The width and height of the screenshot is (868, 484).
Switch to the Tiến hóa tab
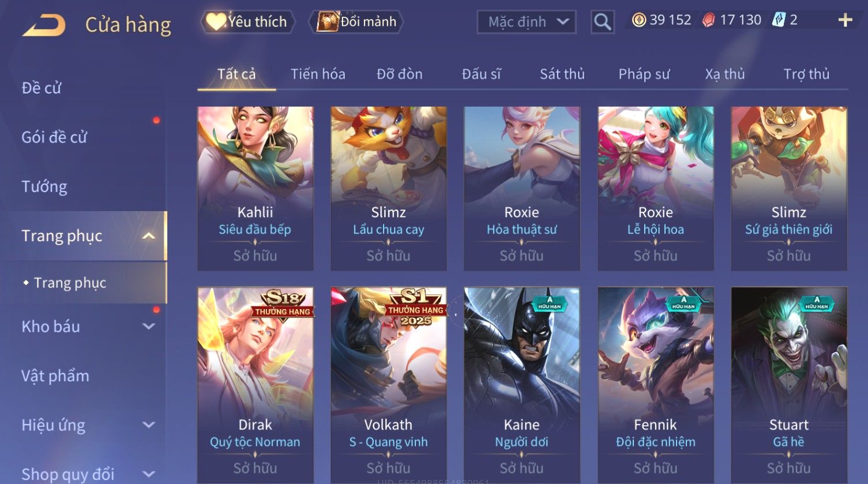(x=318, y=74)
